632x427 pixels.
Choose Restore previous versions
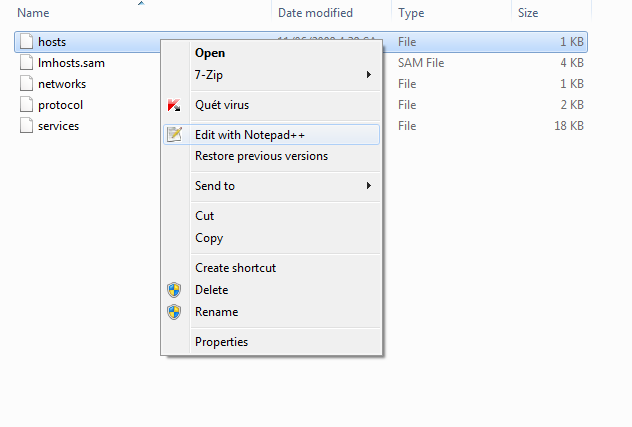click(261, 156)
